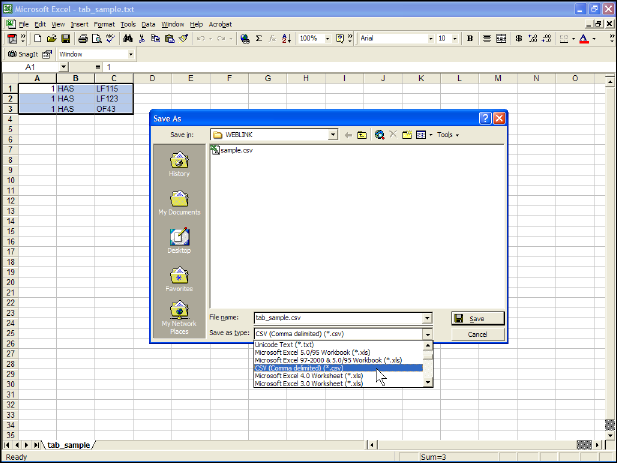Open the Acrobat menu

click(220, 24)
